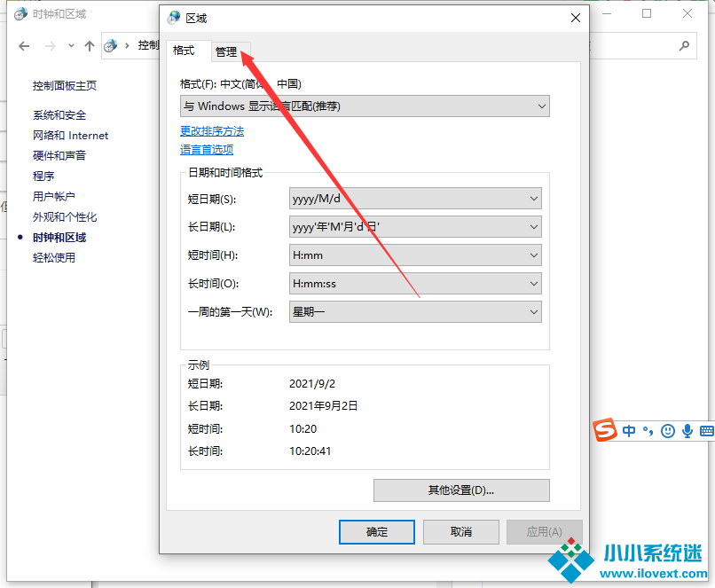Open 外观和个性化 category
This screenshot has width=715, height=588.
point(65,217)
